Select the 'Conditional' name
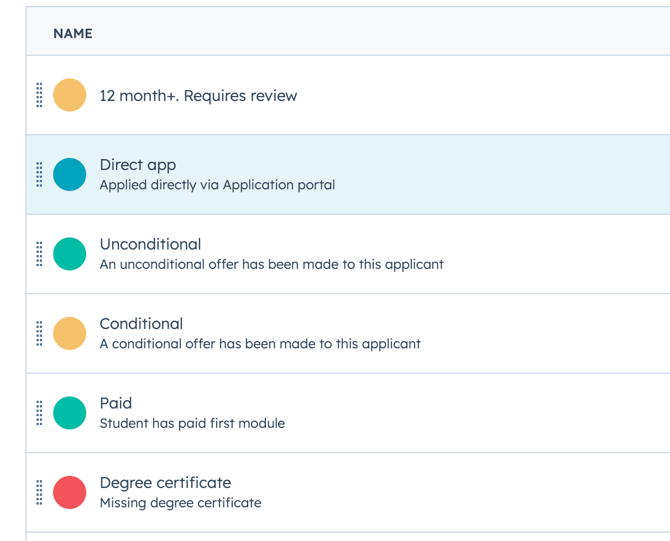Screen dimensions: 670x541 [141, 324]
